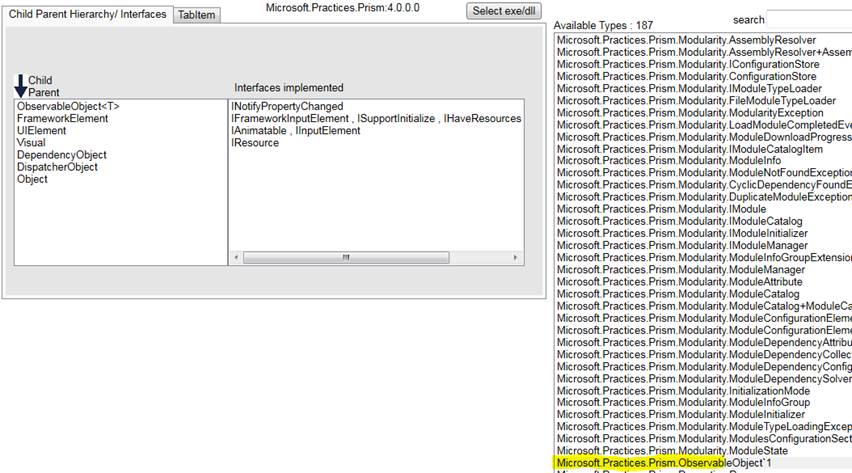The width and height of the screenshot is (852, 473).
Task: Select Modularity.InitializationMode type
Action: click(683, 391)
